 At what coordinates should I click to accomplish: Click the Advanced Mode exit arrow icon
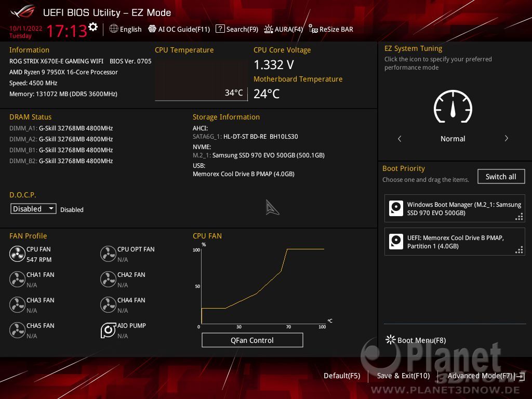(x=520, y=376)
